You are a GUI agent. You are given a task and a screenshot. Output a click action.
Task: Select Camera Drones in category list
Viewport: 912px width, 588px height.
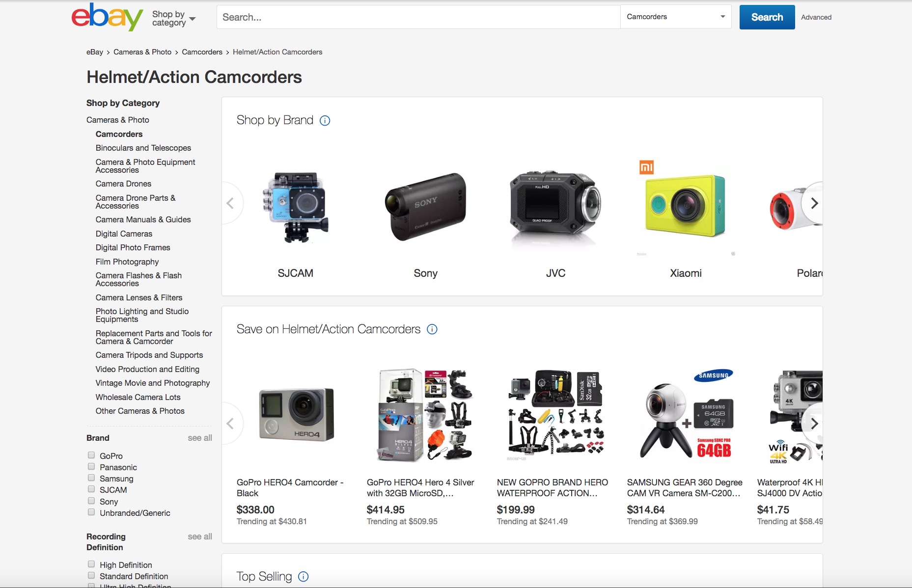tap(123, 184)
